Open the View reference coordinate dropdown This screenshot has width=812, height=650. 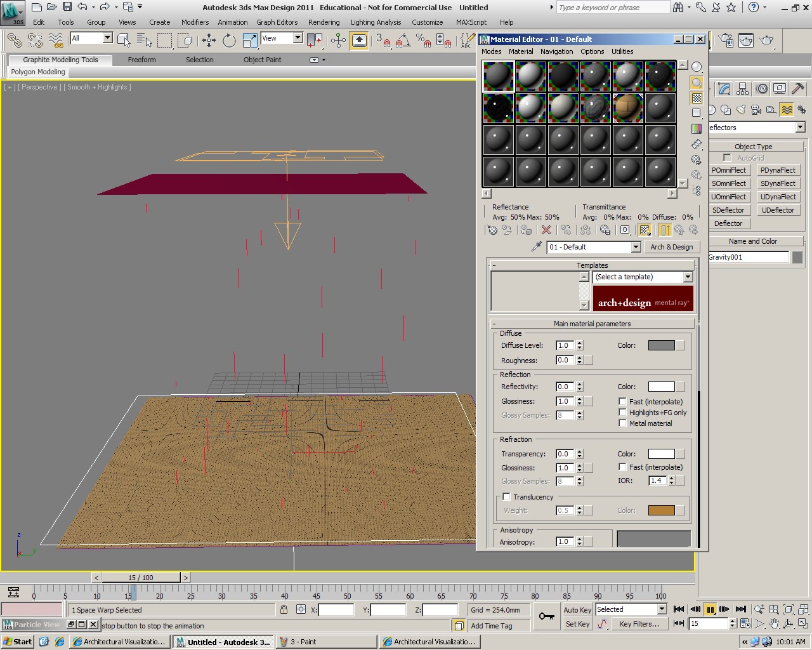298,38
